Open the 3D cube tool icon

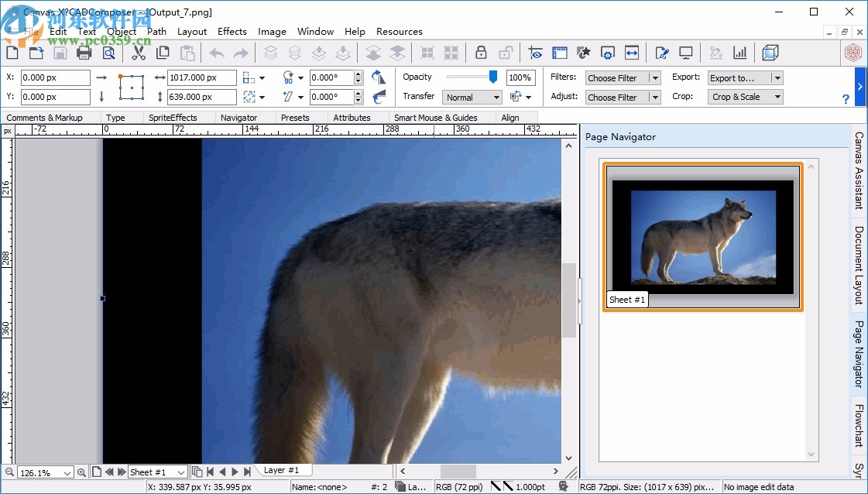[770, 53]
